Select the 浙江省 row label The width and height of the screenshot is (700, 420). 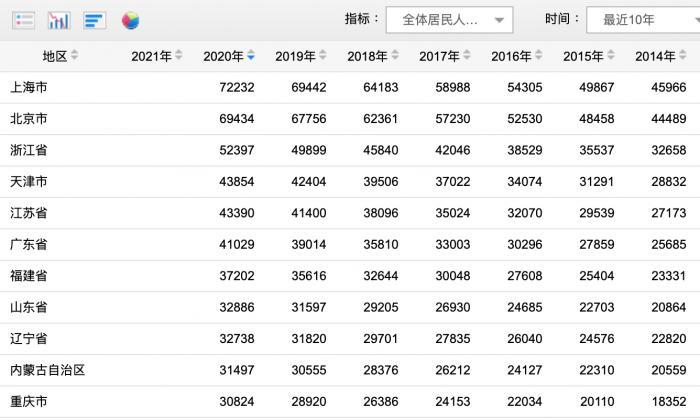click(29, 150)
